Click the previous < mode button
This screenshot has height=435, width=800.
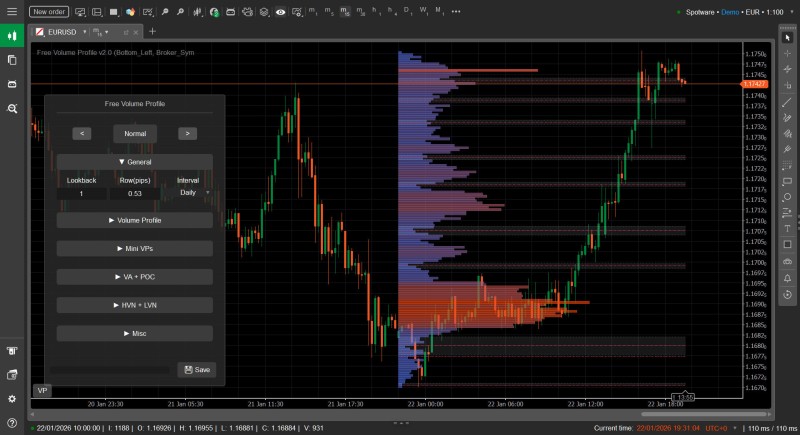pos(82,134)
